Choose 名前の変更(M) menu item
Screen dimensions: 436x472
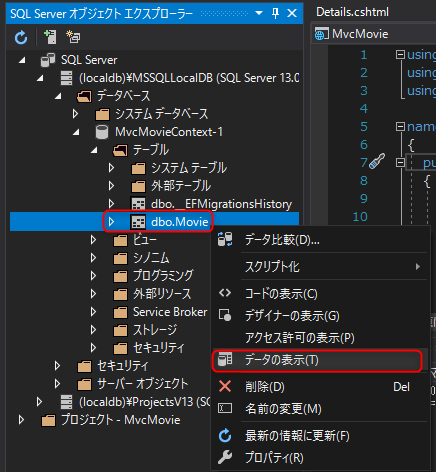[320, 409]
